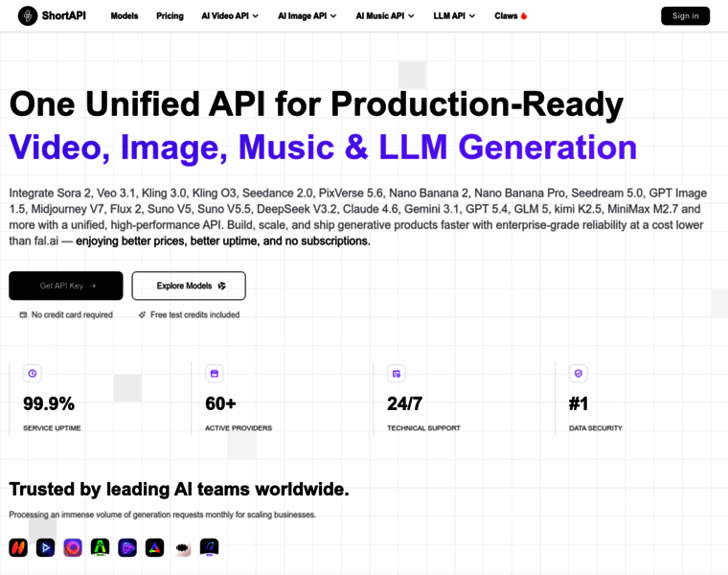Expand the AI Image API dropdown
This screenshot has height=575, width=728.
pyautogui.click(x=307, y=15)
